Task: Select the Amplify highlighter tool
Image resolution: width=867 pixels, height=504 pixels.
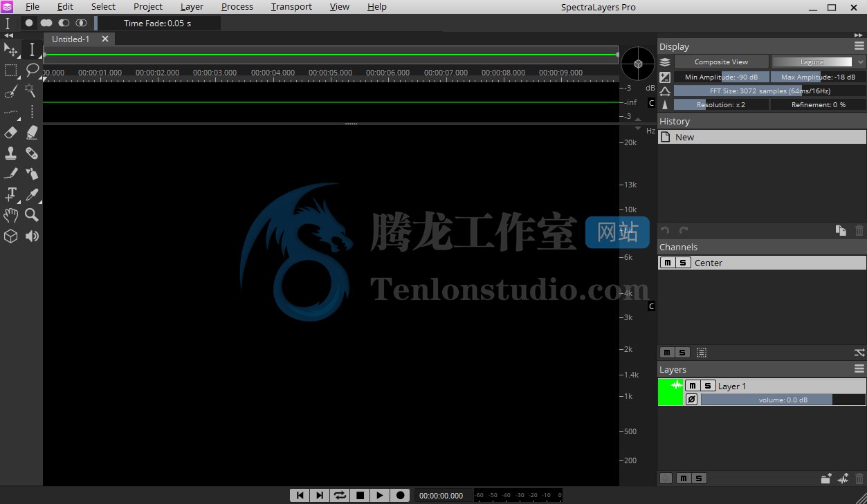Action: point(32,133)
